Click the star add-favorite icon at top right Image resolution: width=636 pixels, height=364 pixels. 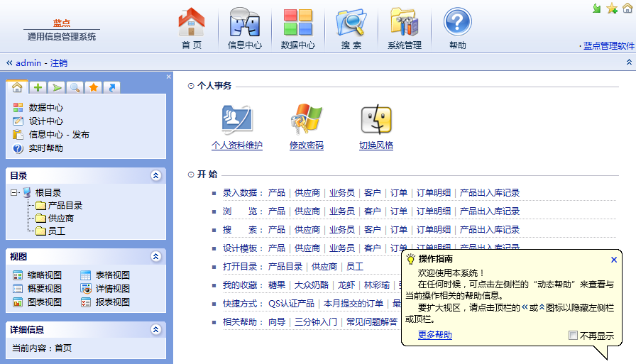612,8
